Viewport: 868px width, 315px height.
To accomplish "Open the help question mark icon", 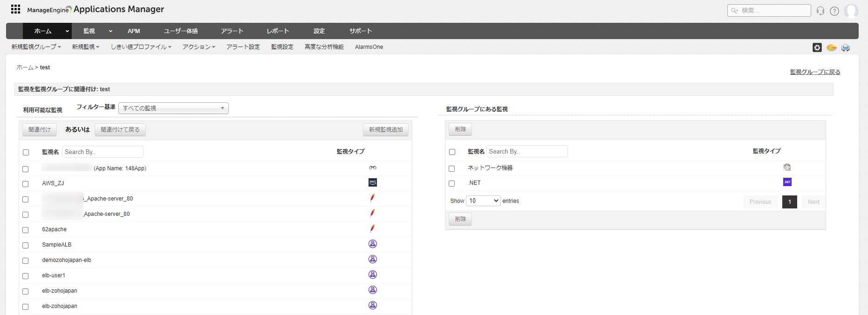I will click(834, 11).
